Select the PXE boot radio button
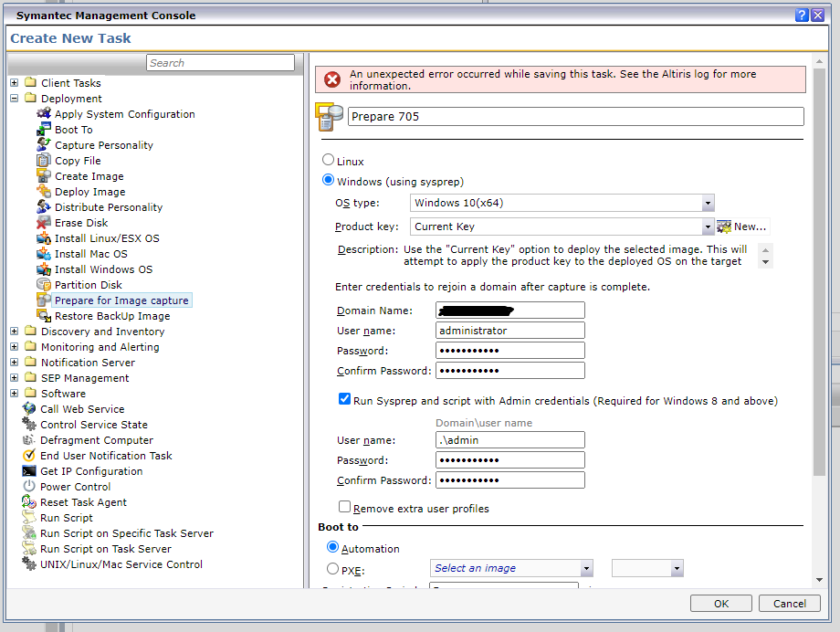The image size is (840, 632). tap(332, 568)
